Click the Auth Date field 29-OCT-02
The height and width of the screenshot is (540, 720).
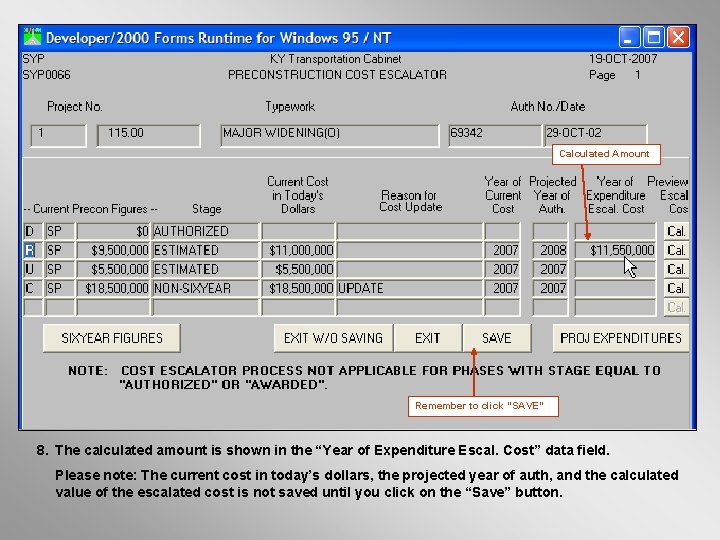pos(595,135)
